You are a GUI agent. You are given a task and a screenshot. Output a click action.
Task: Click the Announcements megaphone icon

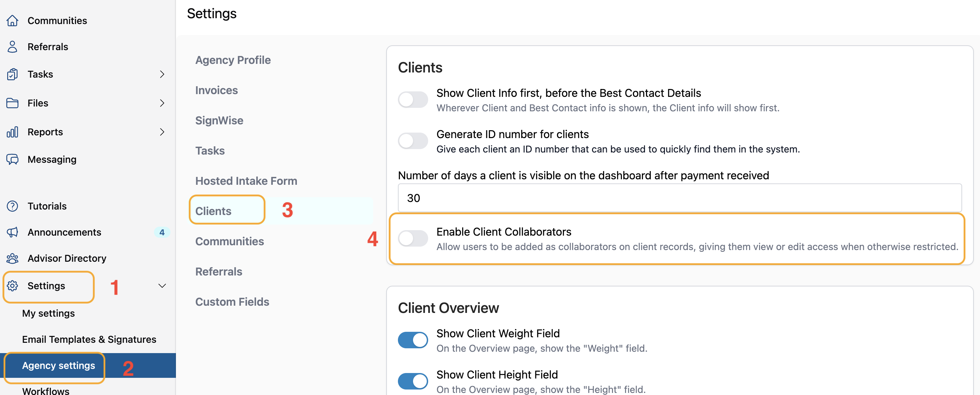12,232
